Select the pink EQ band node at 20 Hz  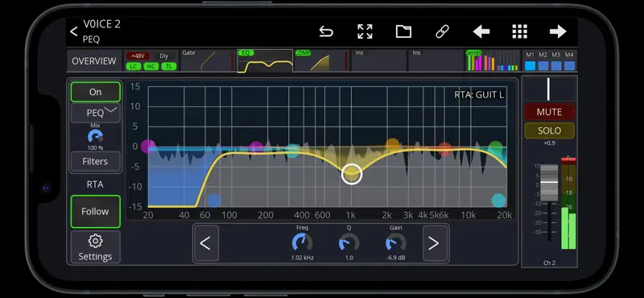[x=148, y=147]
